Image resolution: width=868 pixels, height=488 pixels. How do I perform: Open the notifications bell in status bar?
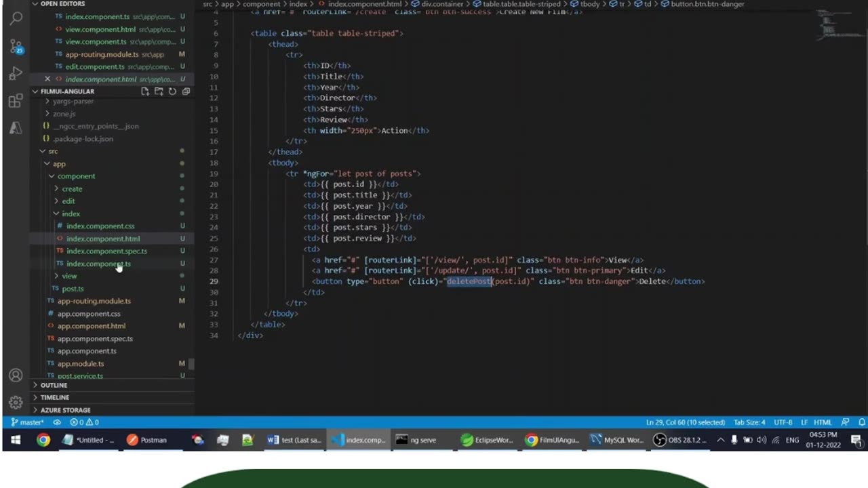[x=861, y=422]
